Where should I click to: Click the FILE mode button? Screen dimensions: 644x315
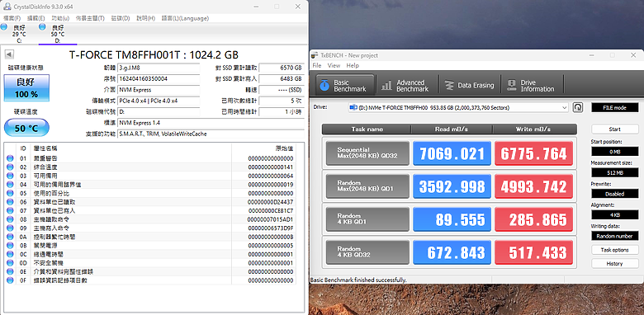click(x=615, y=107)
